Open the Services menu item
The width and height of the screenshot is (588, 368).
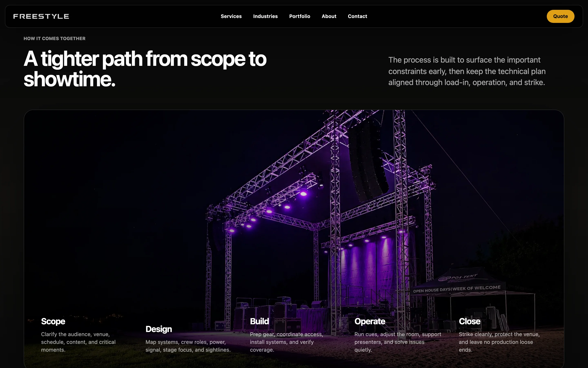231,16
